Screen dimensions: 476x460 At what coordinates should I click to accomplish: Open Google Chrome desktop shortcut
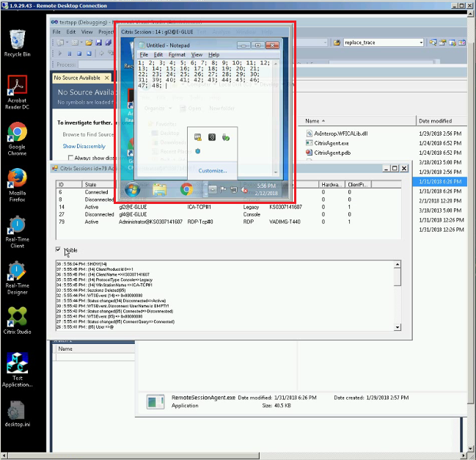(17, 139)
